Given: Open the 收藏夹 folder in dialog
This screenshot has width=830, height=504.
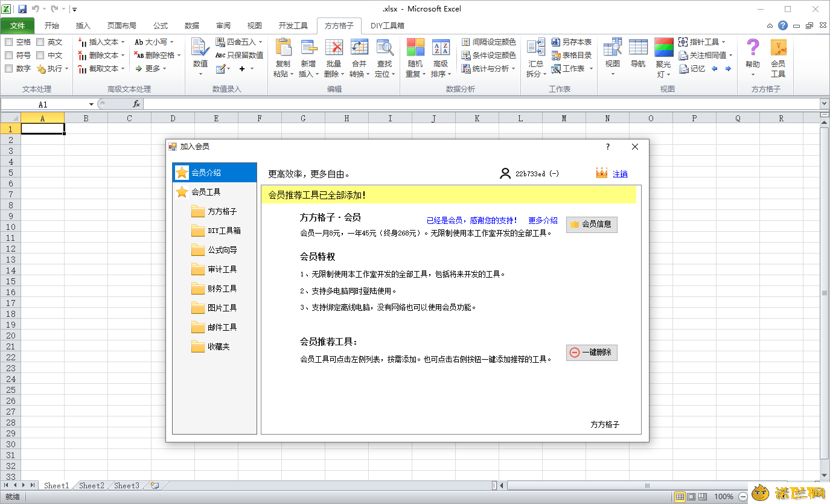Looking at the screenshot, I should coord(211,346).
